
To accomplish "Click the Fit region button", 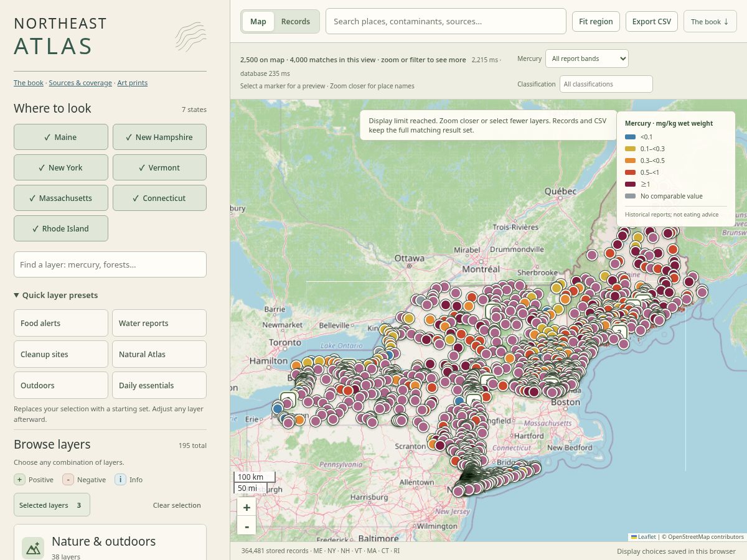I will click(x=596, y=21).
